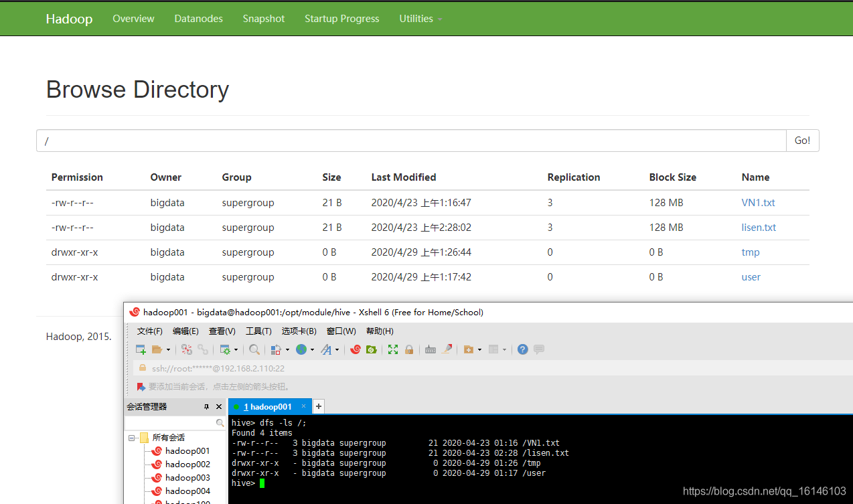The height and width of the screenshot is (504, 853).
Task: Click the Session Properties gear icon
Action: tap(225, 349)
